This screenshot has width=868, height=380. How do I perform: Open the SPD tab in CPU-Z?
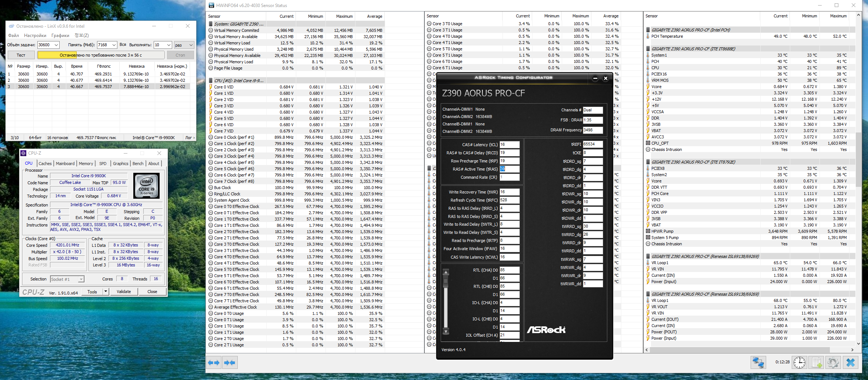point(103,164)
